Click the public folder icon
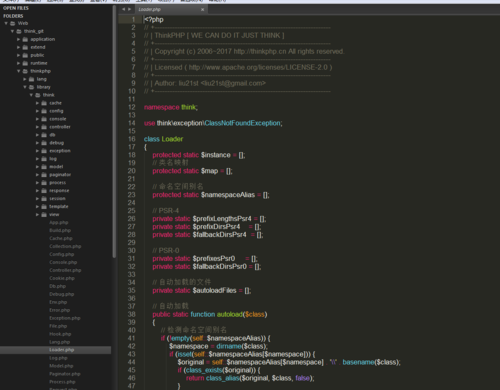Image resolution: width=500 pixels, height=390 pixels. [x=25, y=55]
